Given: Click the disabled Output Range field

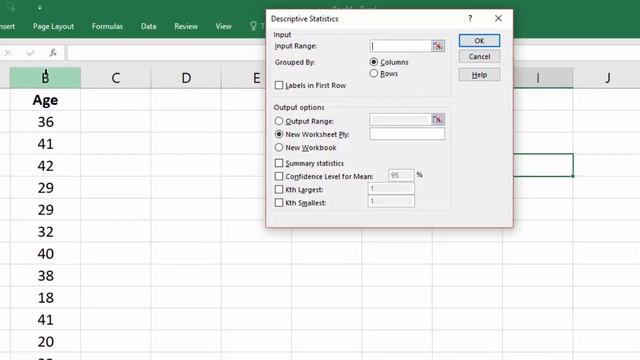Looking at the screenshot, I should (x=400, y=120).
